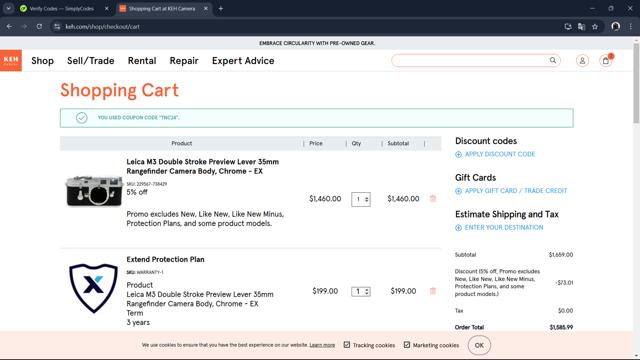This screenshot has width=640, height=360.
Task: Click the discount amount -$73.01
Action: click(x=564, y=282)
